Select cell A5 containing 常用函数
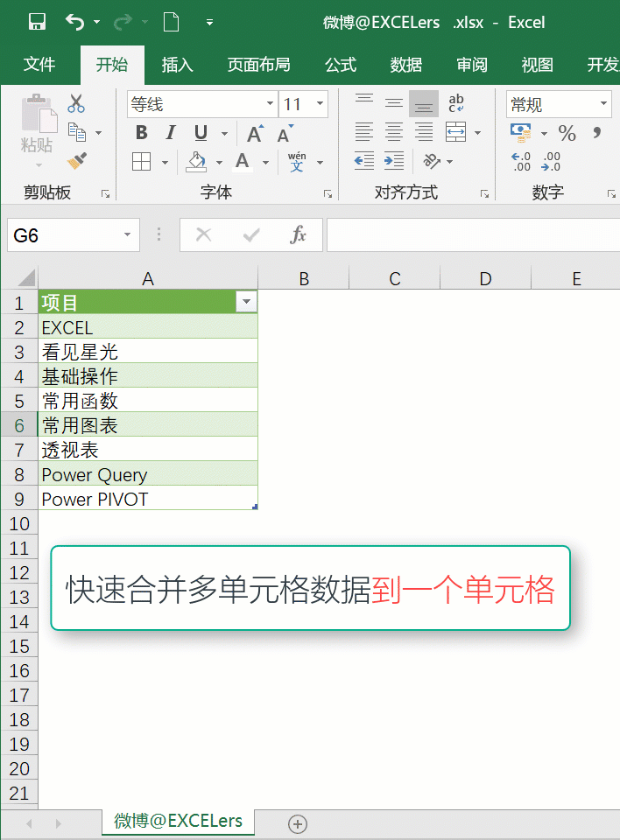620x840 pixels. 147,401
